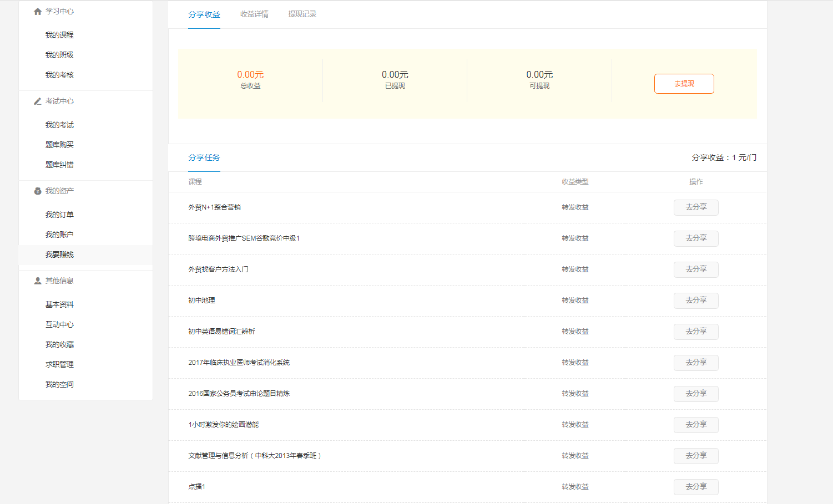Click the person icon beside 其他信息

pyautogui.click(x=38, y=281)
